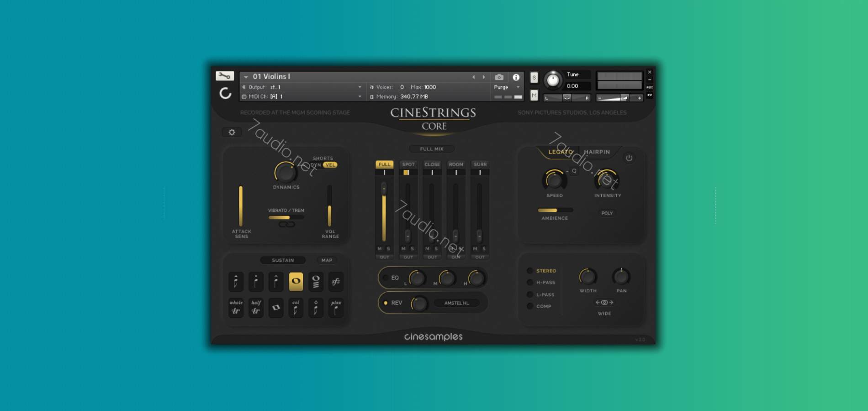This screenshot has height=411, width=868.
Task: Enable the L-PASS filter
Action: 530,295
